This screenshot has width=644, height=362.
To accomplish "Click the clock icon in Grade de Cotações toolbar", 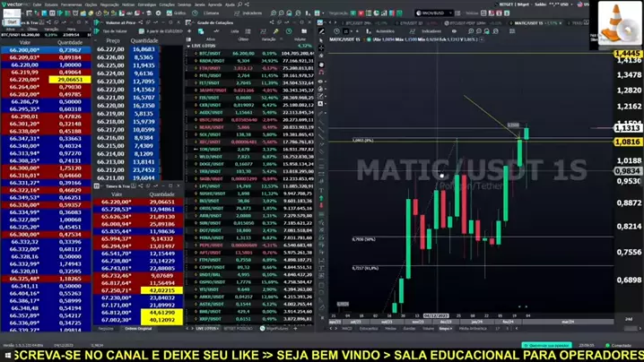I will [289, 31].
